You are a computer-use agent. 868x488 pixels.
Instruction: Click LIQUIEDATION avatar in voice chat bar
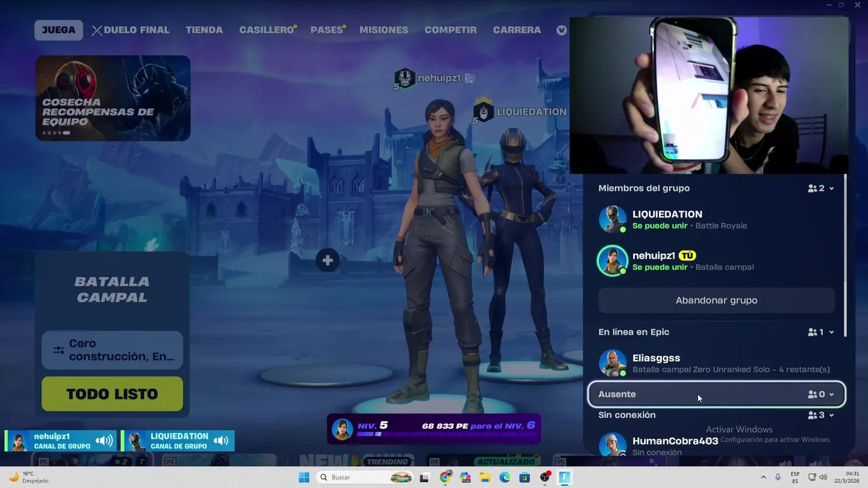tap(136, 441)
